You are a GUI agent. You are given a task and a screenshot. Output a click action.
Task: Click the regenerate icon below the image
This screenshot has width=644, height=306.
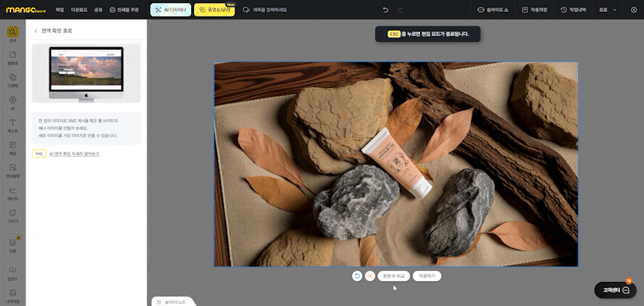[357, 276]
